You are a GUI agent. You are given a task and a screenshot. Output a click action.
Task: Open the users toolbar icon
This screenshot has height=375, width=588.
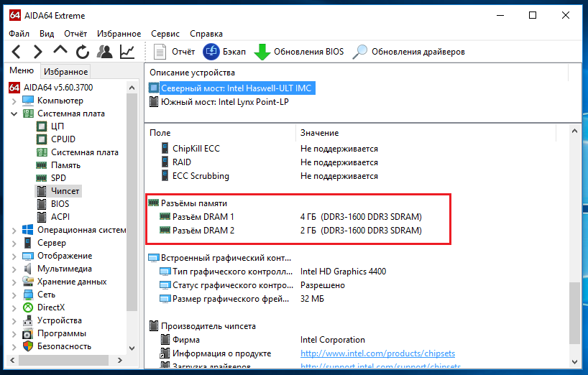(x=105, y=52)
